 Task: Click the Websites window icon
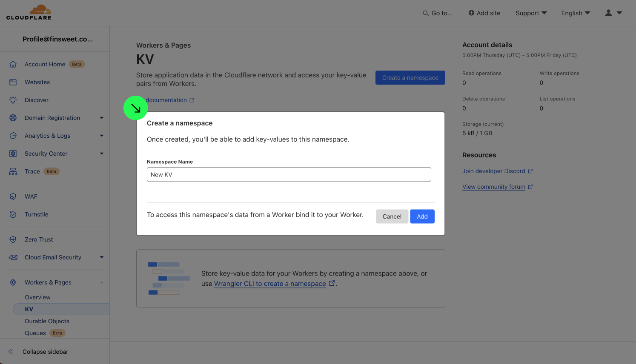pos(13,82)
